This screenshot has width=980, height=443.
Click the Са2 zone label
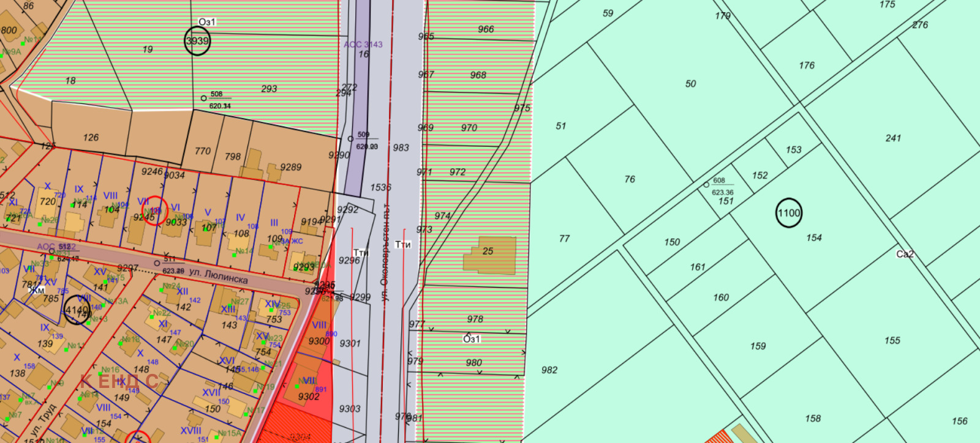tap(905, 254)
